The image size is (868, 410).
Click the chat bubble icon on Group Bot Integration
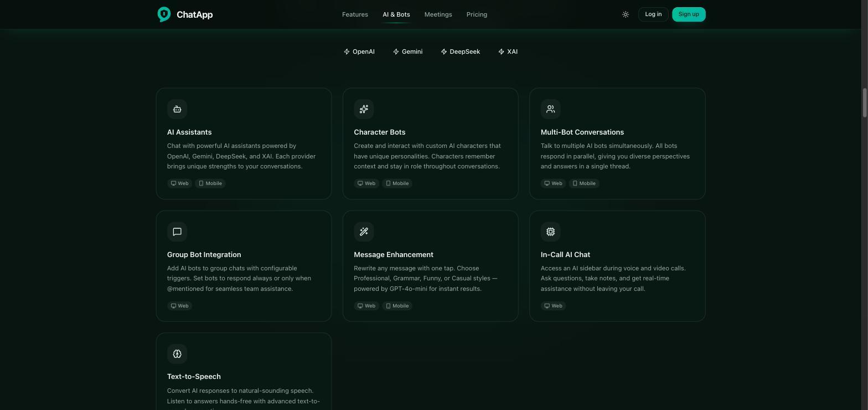click(177, 232)
